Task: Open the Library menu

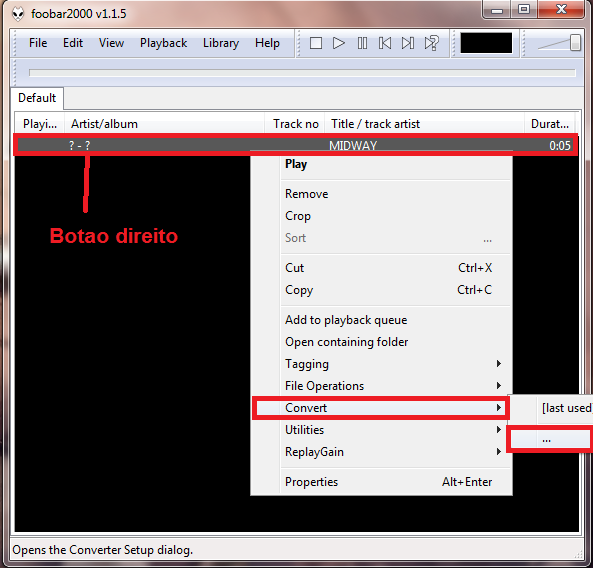Action: click(x=221, y=43)
